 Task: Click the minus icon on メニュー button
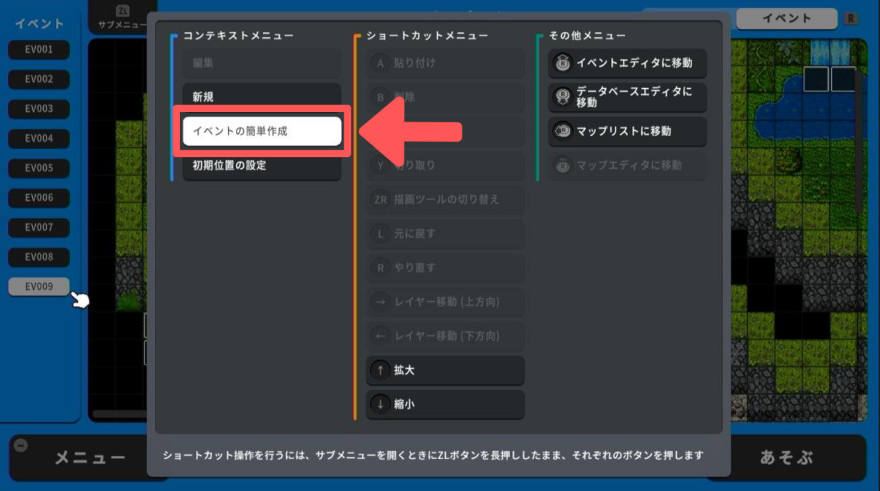click(x=21, y=446)
